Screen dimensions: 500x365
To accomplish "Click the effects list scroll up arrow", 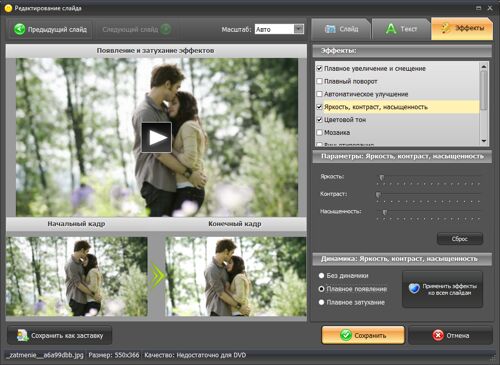I will [484, 67].
